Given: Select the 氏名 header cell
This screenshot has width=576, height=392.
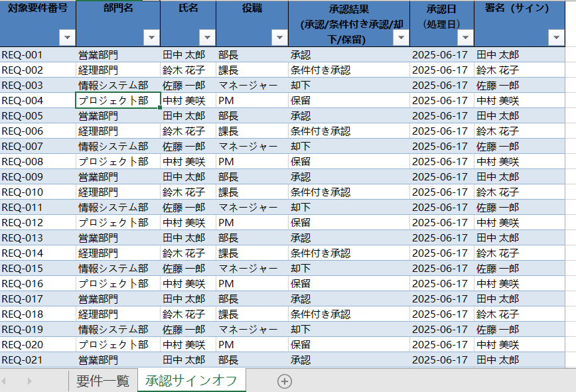Looking at the screenshot, I should pos(188,23).
